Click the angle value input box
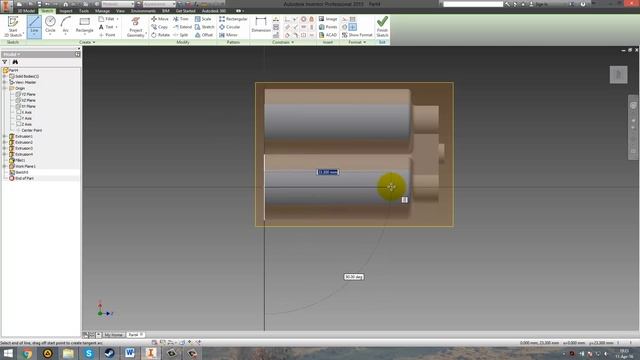 pos(354,277)
